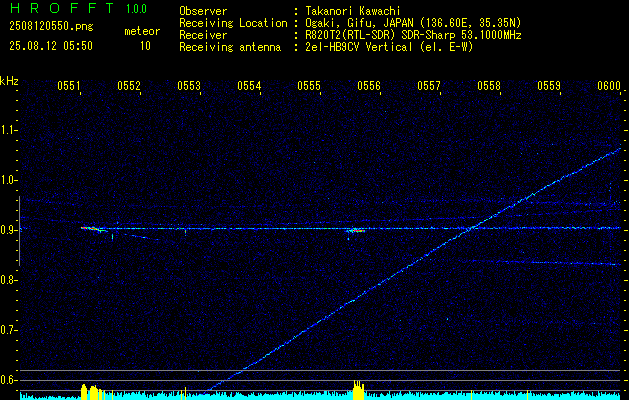
Task: Click the timestamp 25.08.12 05:50
Action: point(51,46)
